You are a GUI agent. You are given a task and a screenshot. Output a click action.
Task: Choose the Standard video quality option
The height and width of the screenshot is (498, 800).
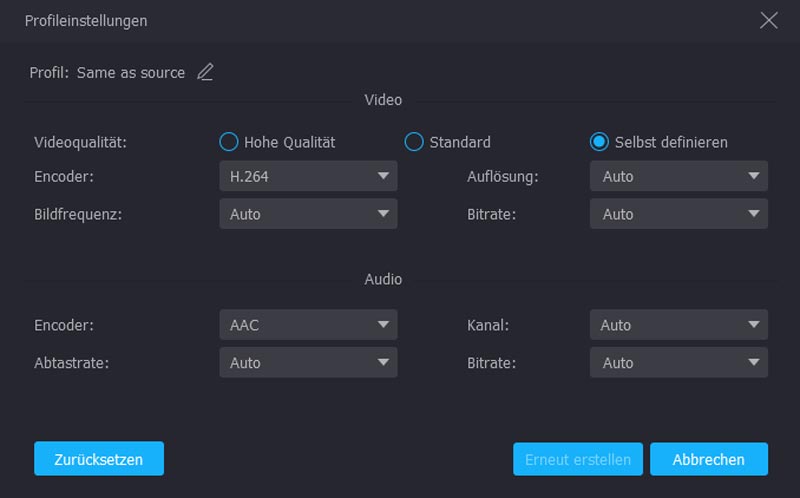(x=414, y=142)
